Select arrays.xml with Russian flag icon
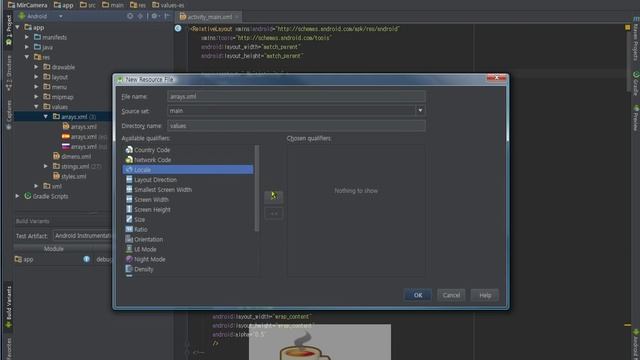Image resolution: width=640 pixels, height=360 pixels. click(84, 147)
